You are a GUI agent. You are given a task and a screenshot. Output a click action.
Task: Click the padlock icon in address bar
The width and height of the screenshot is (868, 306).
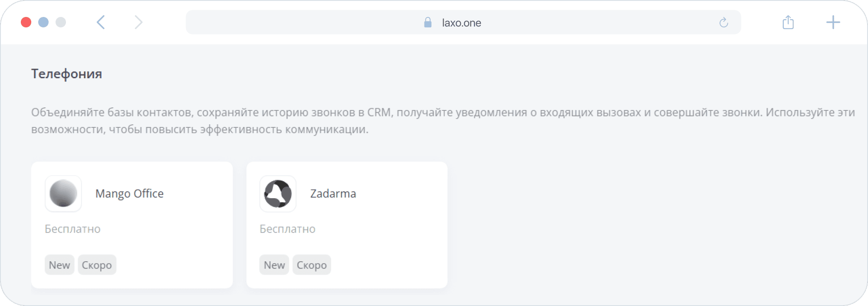427,23
